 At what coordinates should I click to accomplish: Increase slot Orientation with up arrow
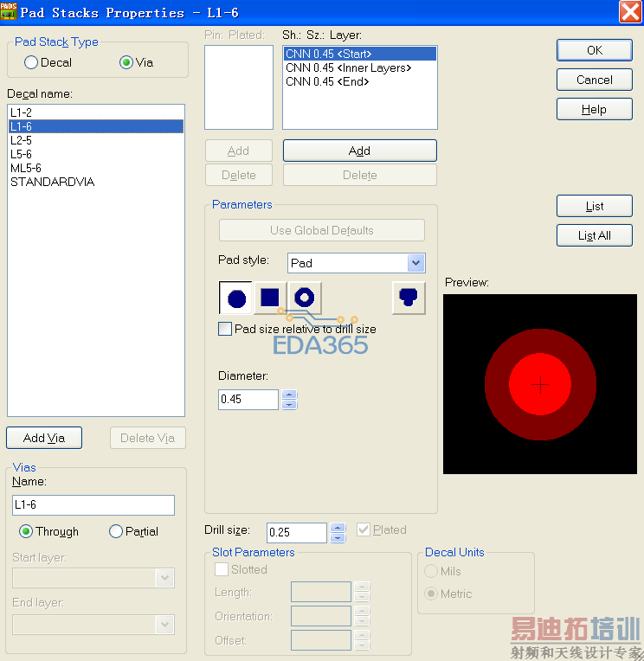(x=362, y=611)
